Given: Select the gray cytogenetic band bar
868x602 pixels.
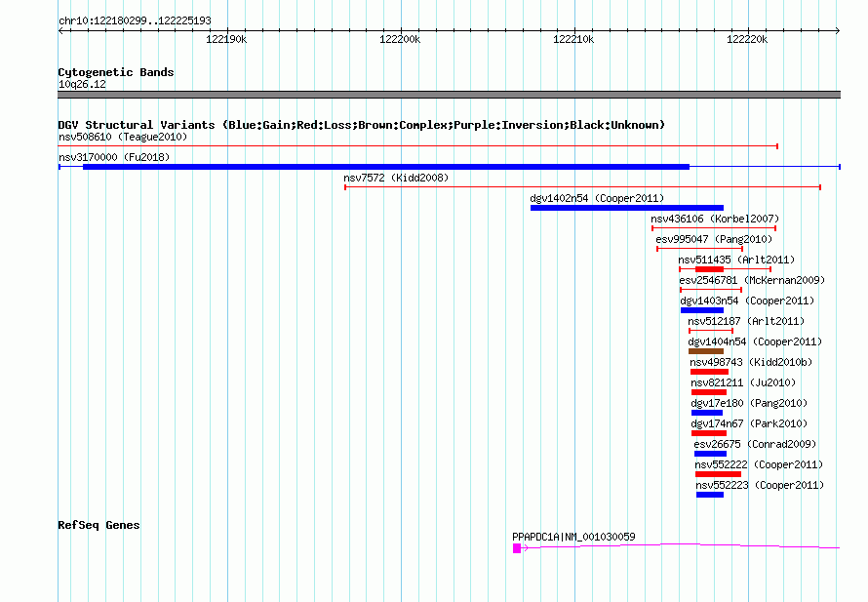Looking at the screenshot, I should point(449,95).
